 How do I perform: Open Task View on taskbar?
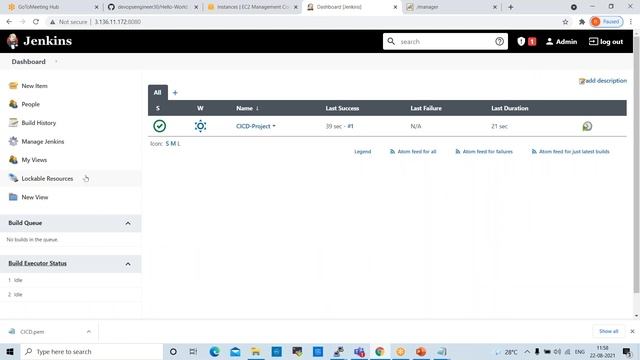coord(193,351)
